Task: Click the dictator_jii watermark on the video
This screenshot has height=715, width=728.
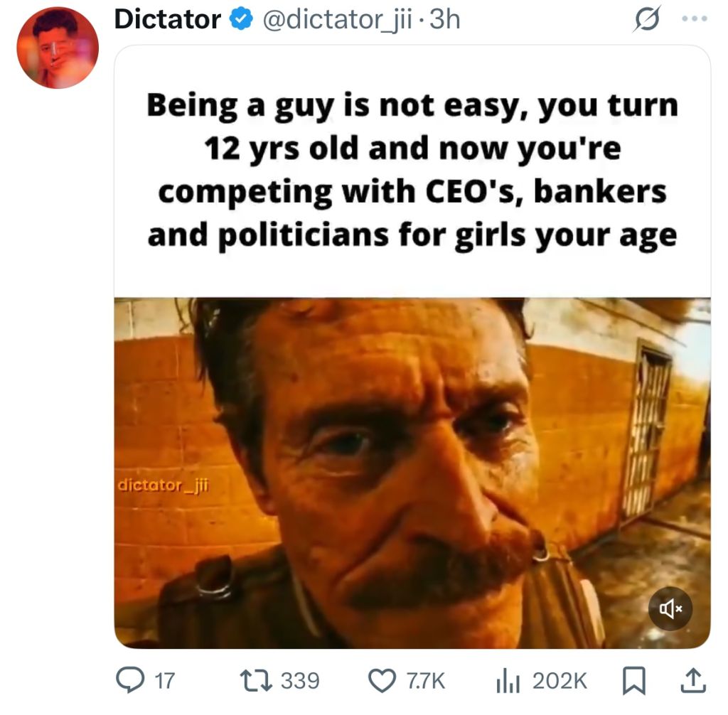Action: pyautogui.click(x=164, y=485)
